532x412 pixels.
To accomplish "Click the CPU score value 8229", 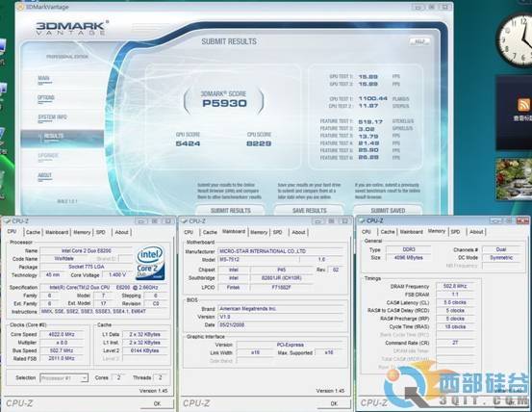I will 259,143.
